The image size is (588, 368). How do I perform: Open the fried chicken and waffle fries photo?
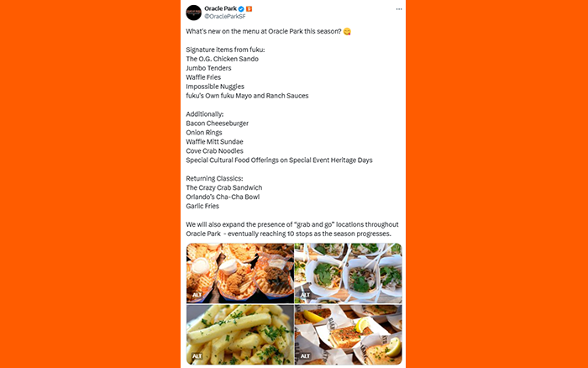pos(240,273)
